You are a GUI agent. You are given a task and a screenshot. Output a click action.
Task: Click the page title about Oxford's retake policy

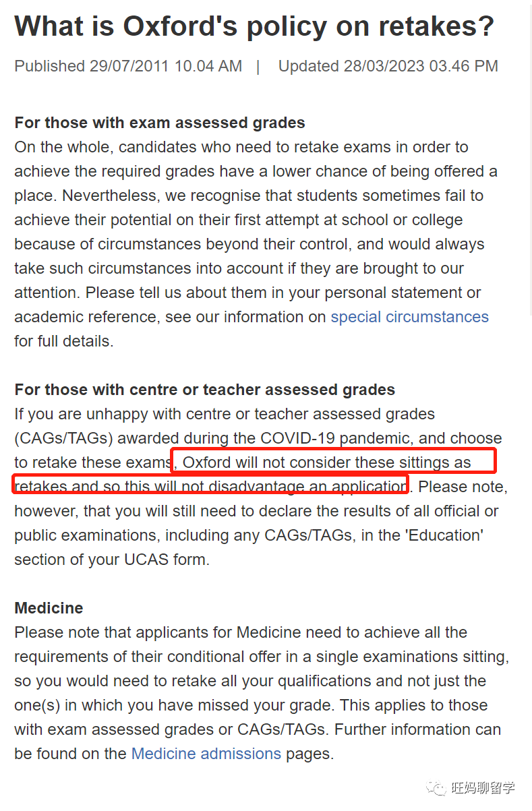click(x=254, y=27)
